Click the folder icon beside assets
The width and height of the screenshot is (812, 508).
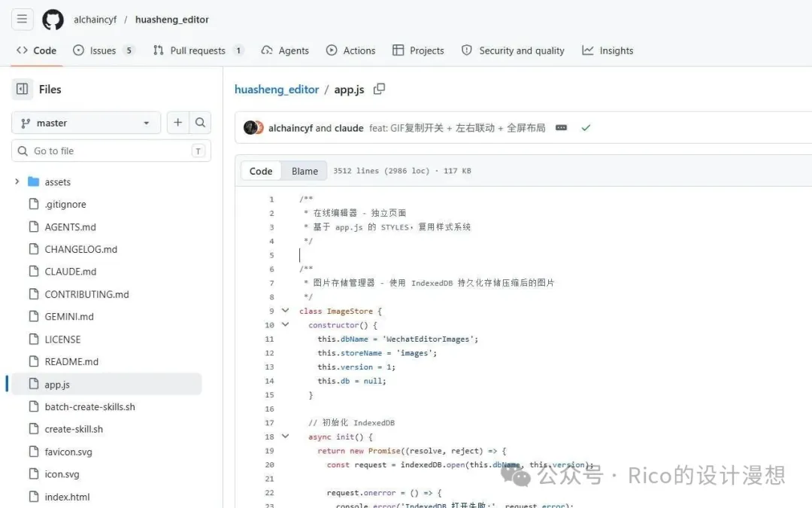34,181
